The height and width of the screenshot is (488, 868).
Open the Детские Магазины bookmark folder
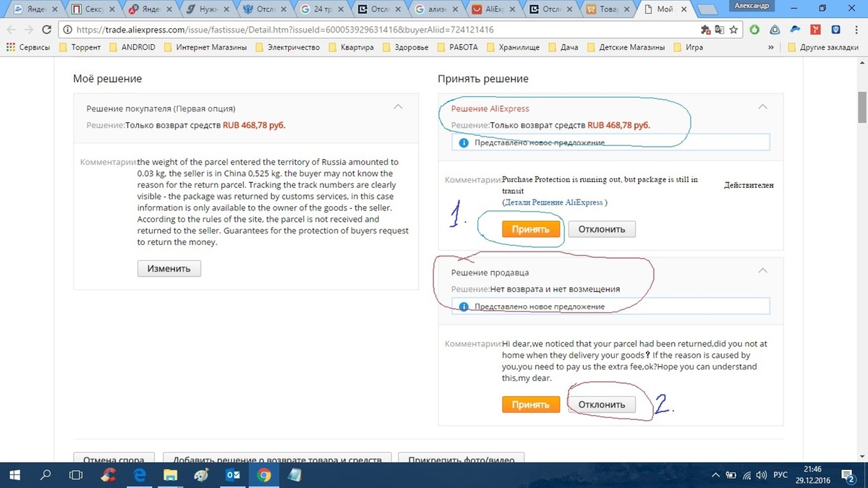[x=626, y=47]
